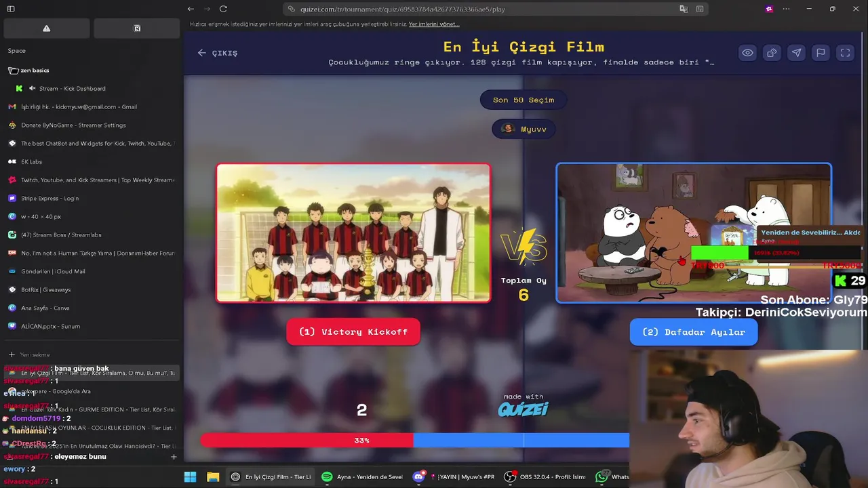Click the Quizei logo
This screenshot has width=868, height=488.
coord(523,409)
